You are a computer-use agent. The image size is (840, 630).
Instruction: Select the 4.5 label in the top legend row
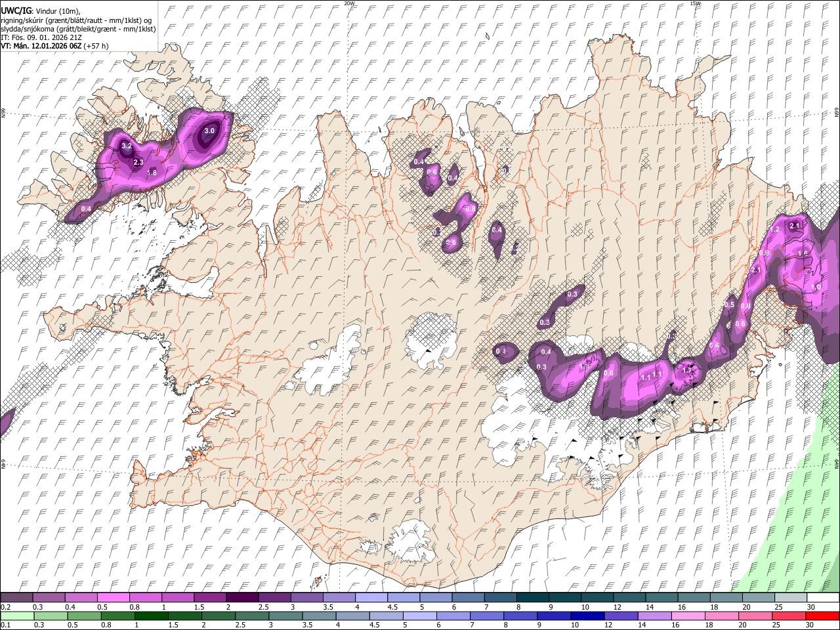click(392, 607)
